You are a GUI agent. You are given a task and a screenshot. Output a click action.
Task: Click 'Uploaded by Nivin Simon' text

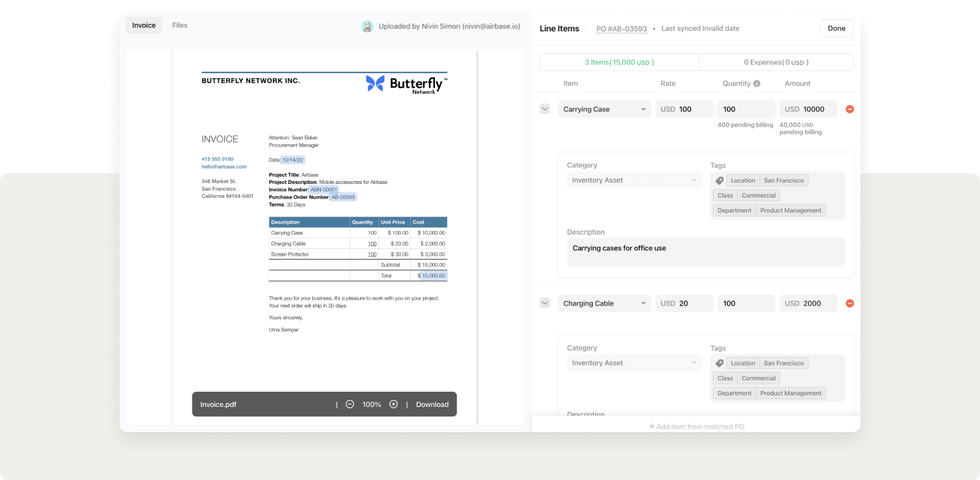point(449,27)
